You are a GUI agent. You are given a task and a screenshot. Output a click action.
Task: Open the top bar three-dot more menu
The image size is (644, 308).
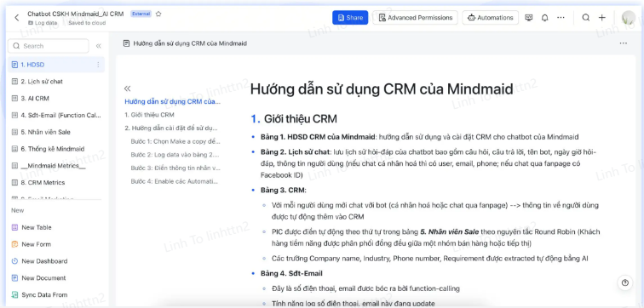click(561, 18)
